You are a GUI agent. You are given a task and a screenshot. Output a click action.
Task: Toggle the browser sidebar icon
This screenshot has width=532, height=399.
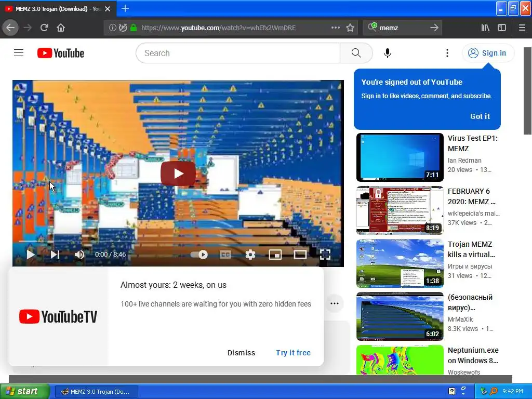point(502,28)
